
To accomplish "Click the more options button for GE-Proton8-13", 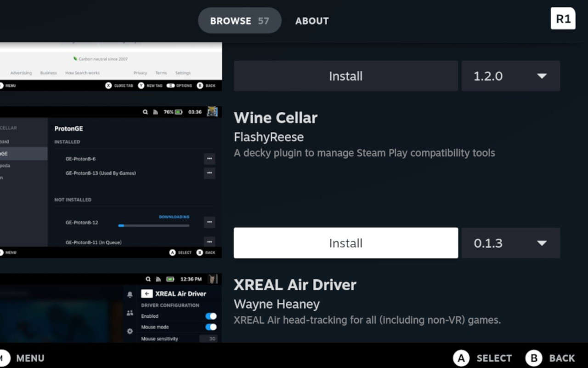I will pos(209,173).
